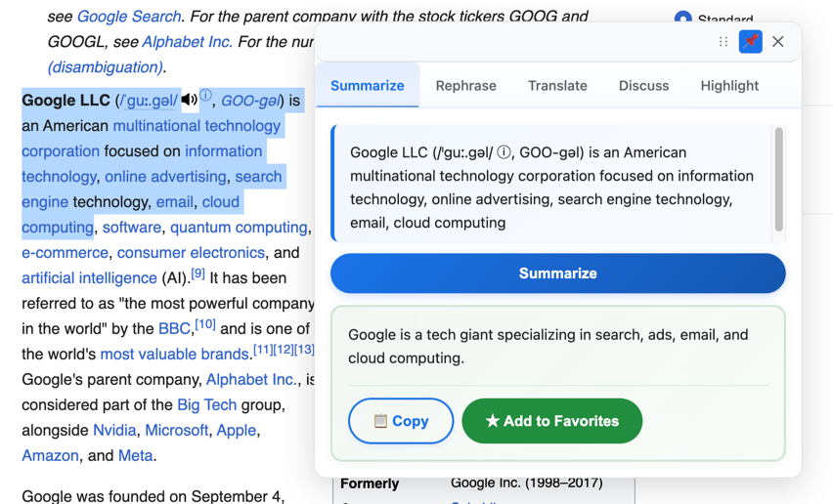Go to the Discuss tab

(643, 86)
